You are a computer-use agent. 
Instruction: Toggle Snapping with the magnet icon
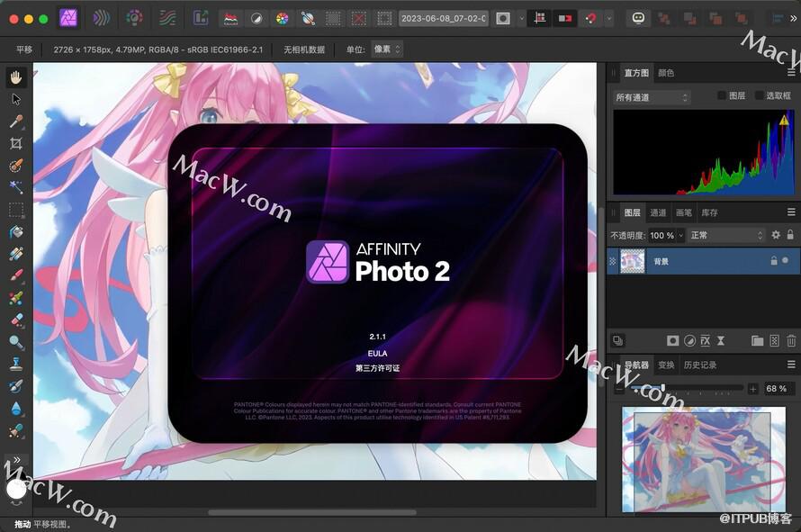coord(590,19)
